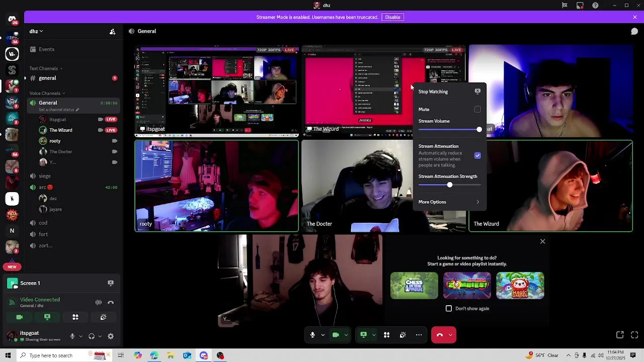644x362 pixels.
Task: Open input device options in user panel
Action: pyautogui.click(x=80, y=336)
